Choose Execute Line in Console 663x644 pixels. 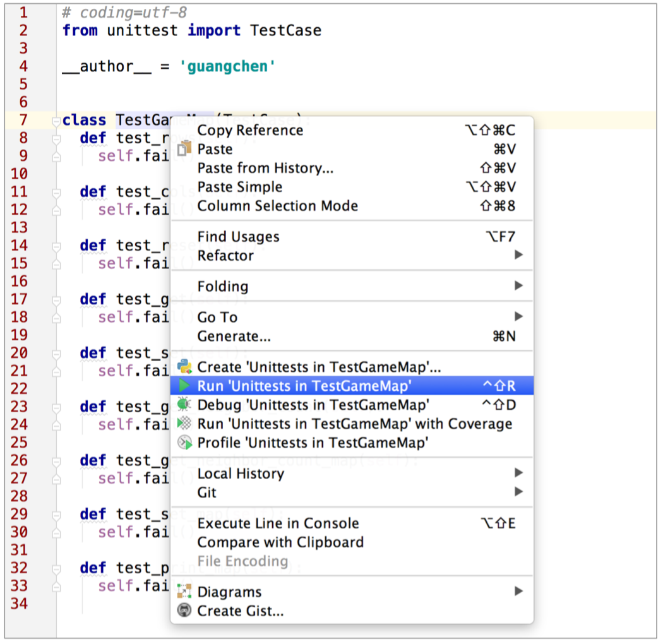tap(352, 523)
